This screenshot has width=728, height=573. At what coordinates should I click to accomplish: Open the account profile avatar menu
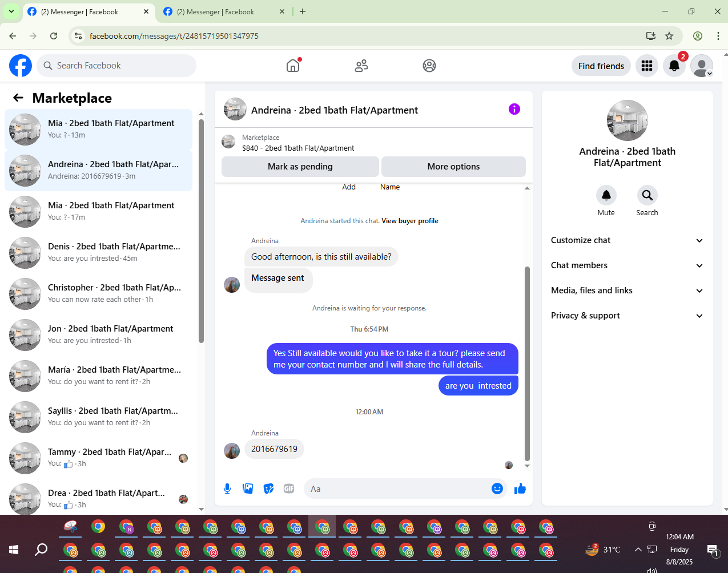[702, 66]
